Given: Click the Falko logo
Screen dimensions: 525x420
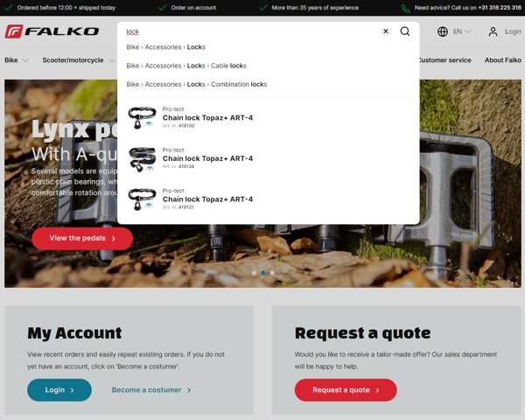Looking at the screenshot, I should click(x=52, y=31).
